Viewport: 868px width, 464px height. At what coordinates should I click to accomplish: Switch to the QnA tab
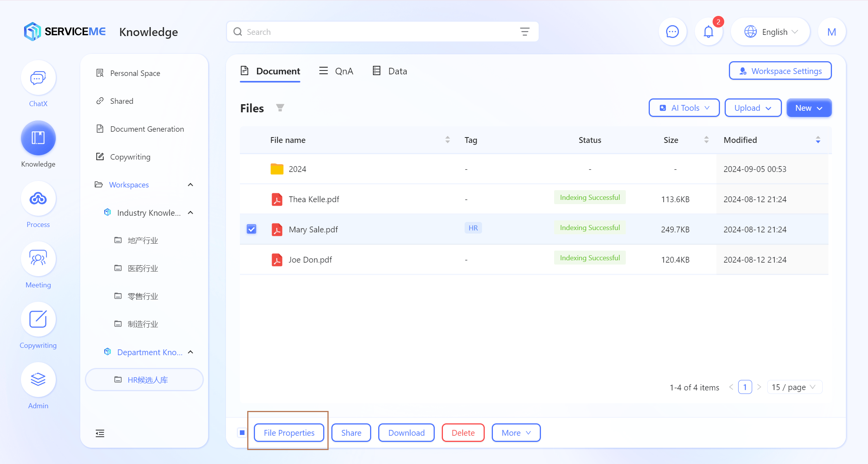[336, 71]
